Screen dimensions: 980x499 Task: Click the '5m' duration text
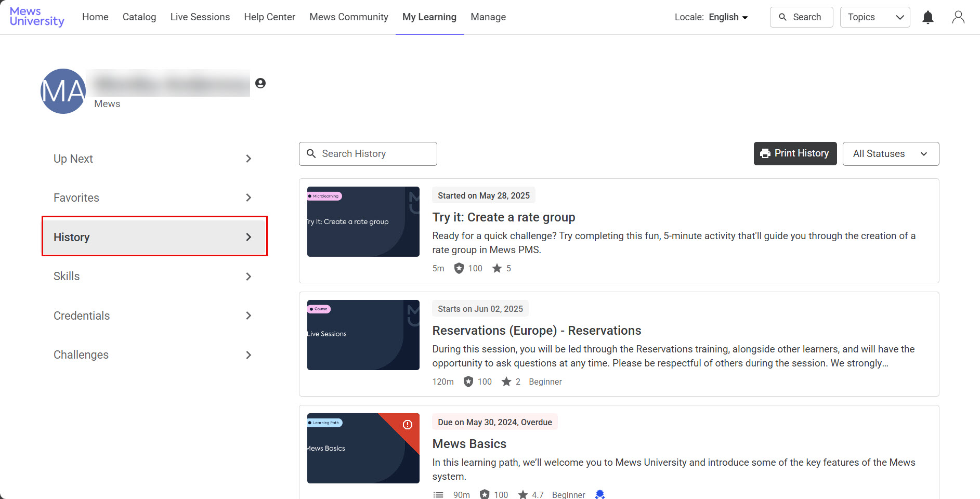coord(438,268)
